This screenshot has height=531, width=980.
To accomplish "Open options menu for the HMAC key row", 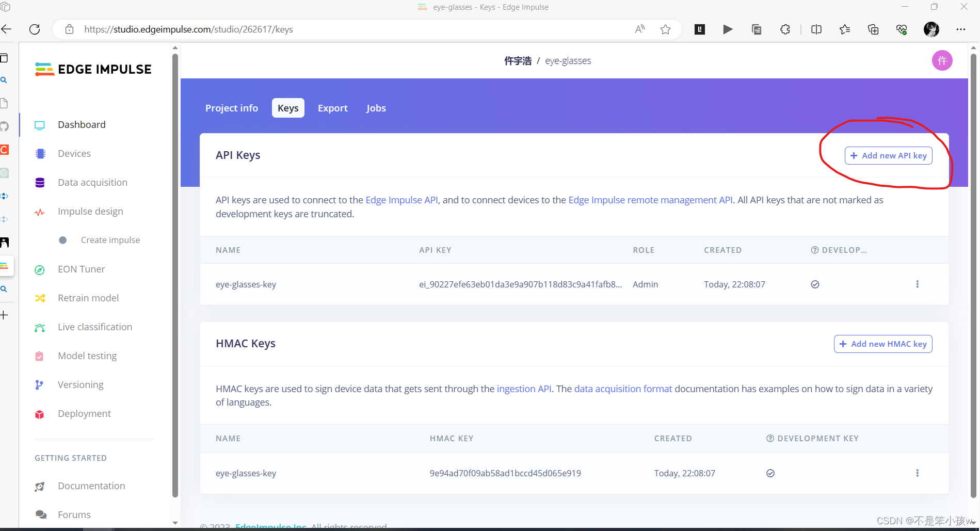I will point(917,473).
